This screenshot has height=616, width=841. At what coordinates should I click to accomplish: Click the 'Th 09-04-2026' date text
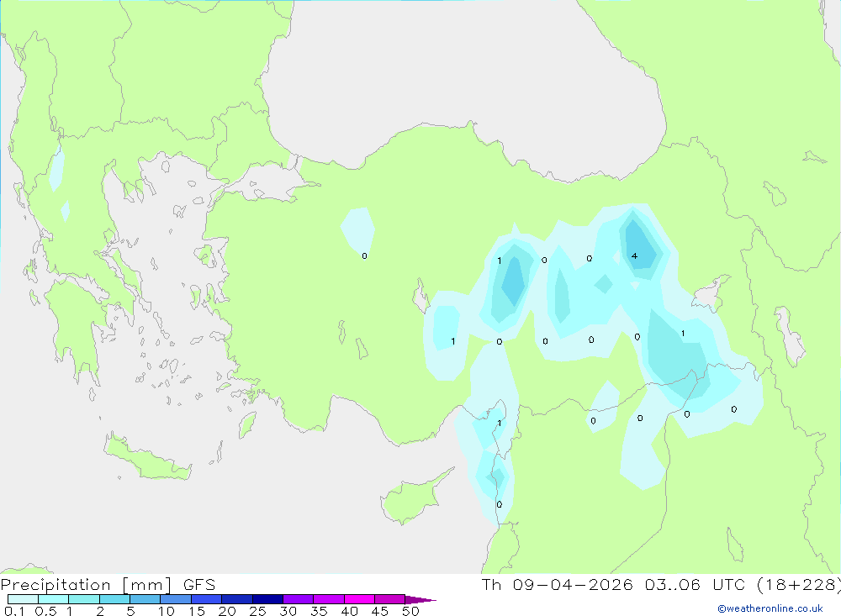557,584
